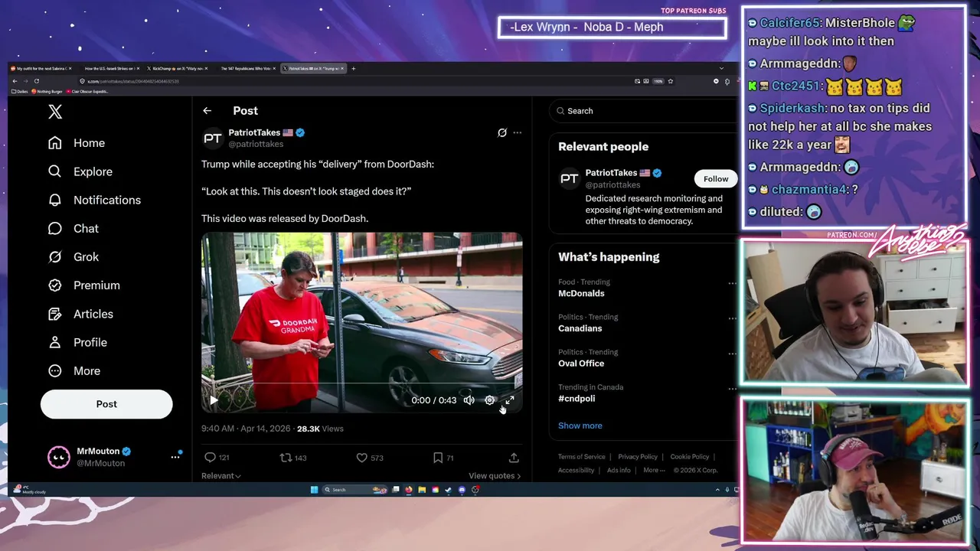Bookmark this page with the star icon
980x551 pixels.
point(671,81)
